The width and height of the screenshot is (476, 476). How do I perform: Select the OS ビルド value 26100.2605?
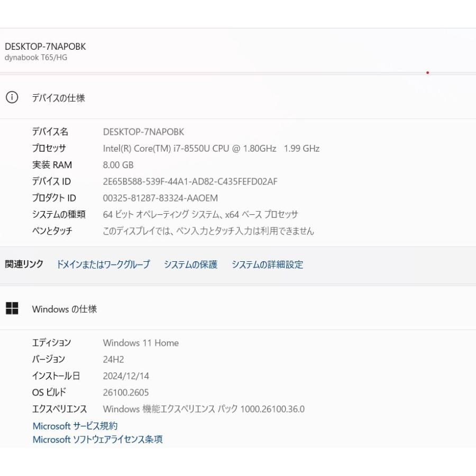pyautogui.click(x=126, y=392)
